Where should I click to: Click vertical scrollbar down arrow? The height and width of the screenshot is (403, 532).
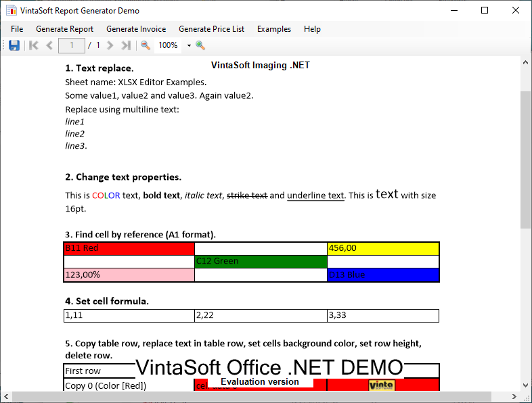point(525,384)
